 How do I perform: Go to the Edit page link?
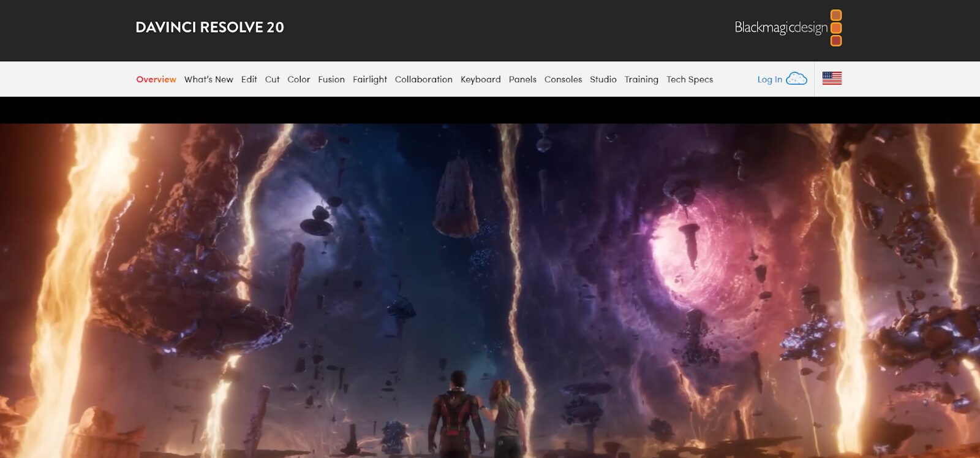[x=249, y=79]
